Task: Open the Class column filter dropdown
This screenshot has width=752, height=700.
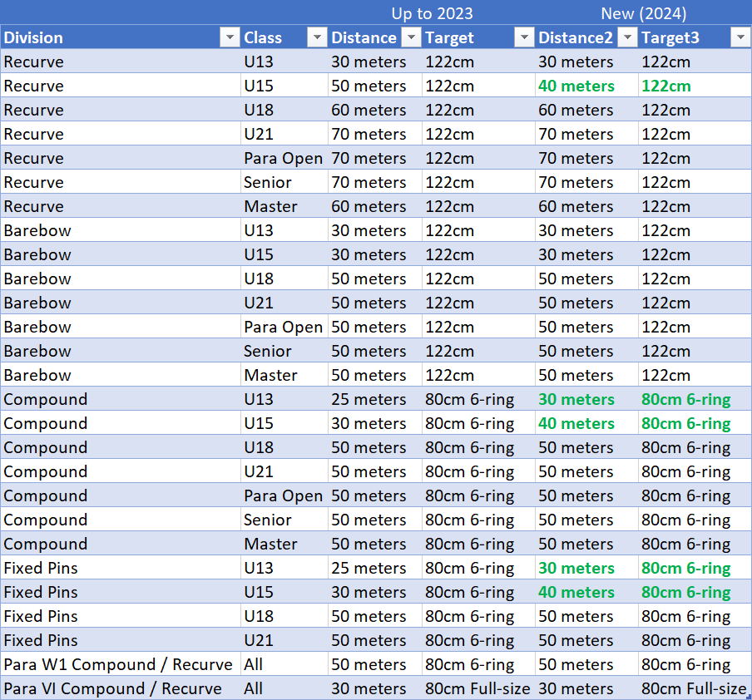Action: coord(317,37)
